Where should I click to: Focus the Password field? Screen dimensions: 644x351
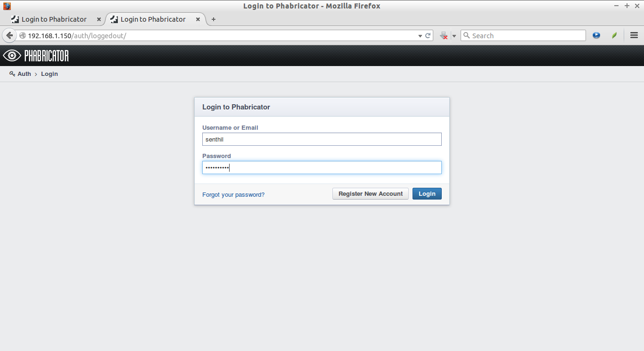point(322,167)
